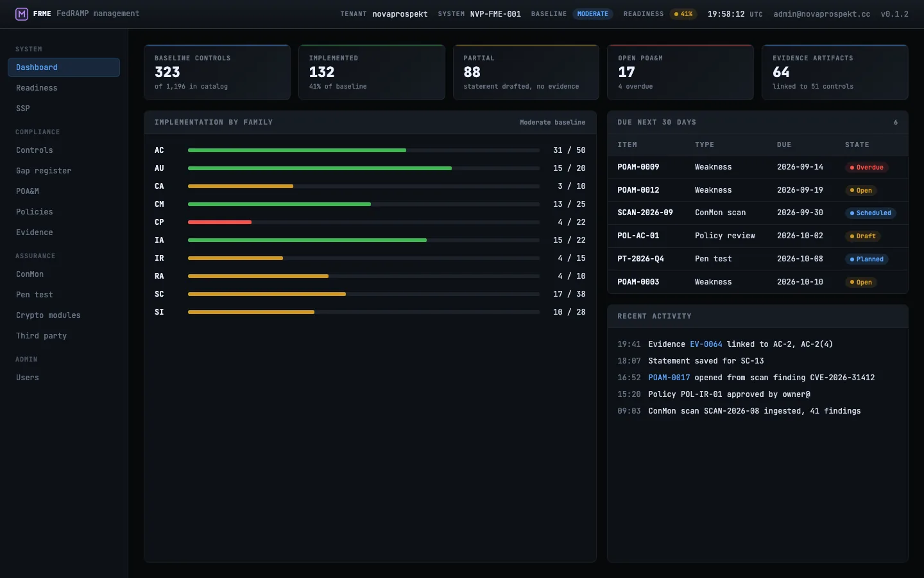Viewport: 924px width, 578px height.
Task: Click the IA family progress bar
Action: point(363,240)
